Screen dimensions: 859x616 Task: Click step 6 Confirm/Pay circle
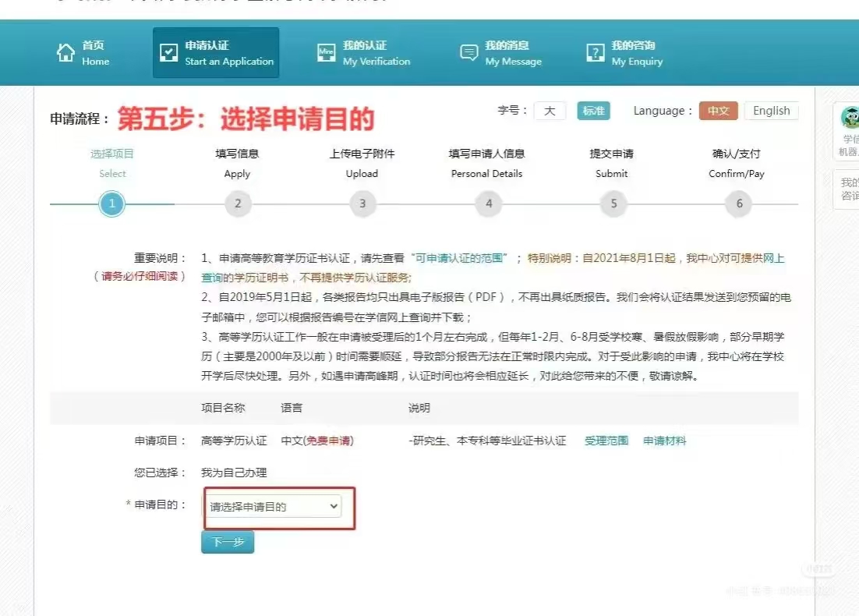coord(739,204)
